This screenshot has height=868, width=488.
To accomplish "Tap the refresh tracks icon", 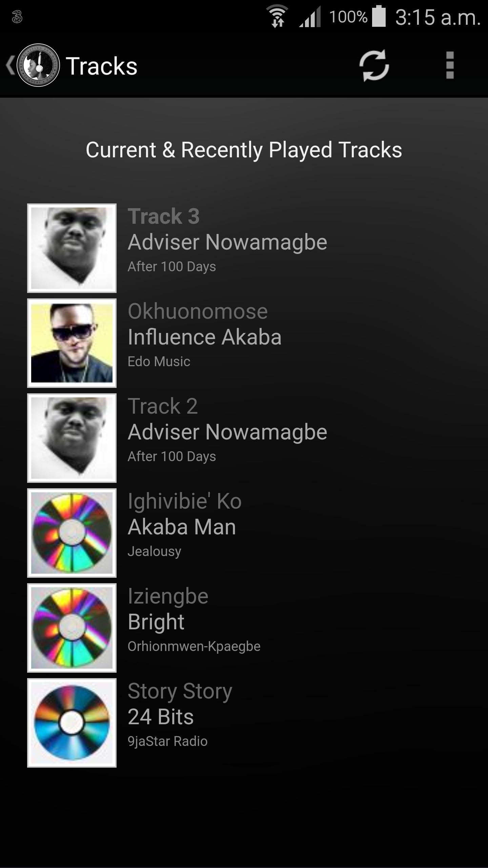I will pyautogui.click(x=374, y=65).
